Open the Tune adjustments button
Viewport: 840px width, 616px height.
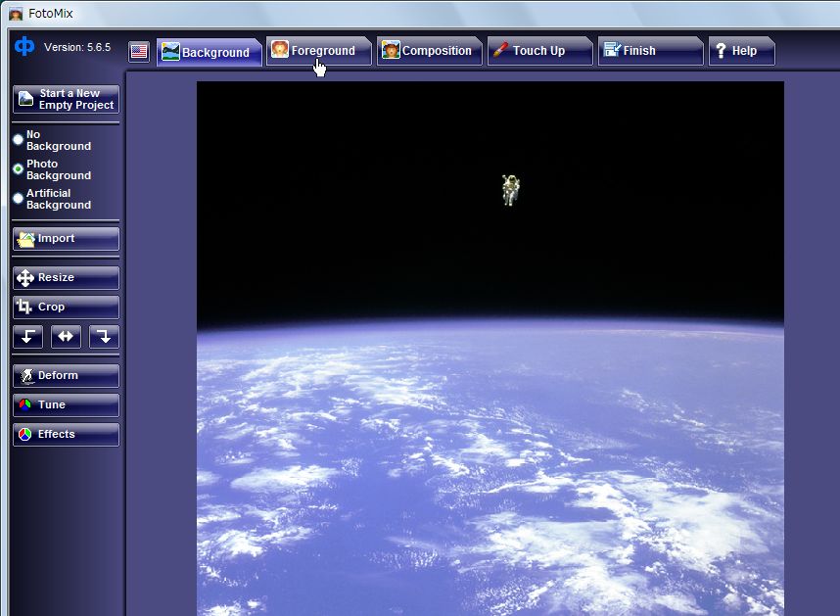66,405
